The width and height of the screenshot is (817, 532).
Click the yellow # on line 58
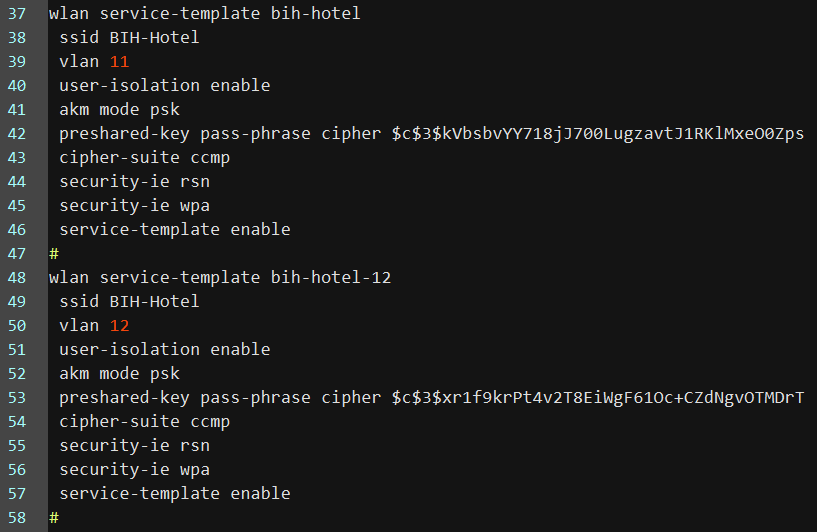pyautogui.click(x=54, y=518)
